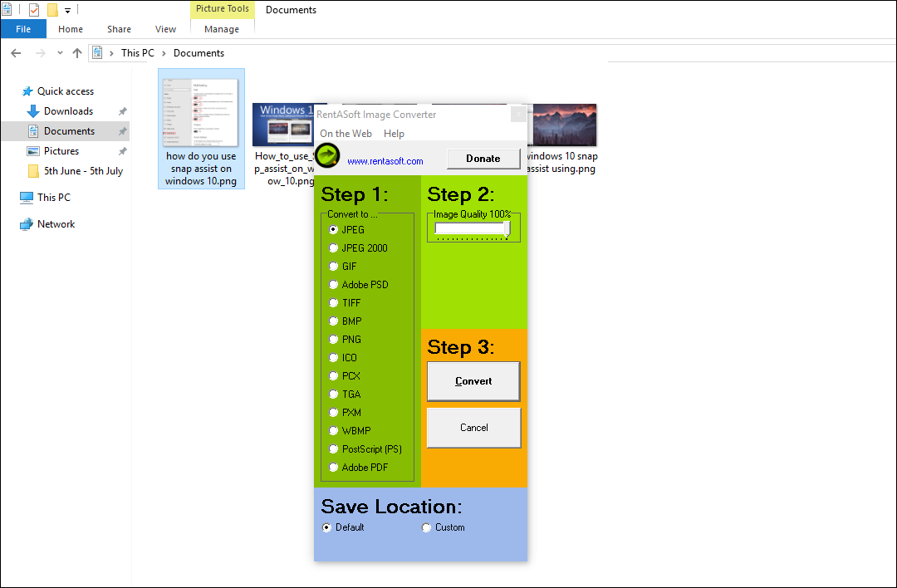The image size is (897, 588).
Task: Select the PCX radio button
Action: (334, 375)
